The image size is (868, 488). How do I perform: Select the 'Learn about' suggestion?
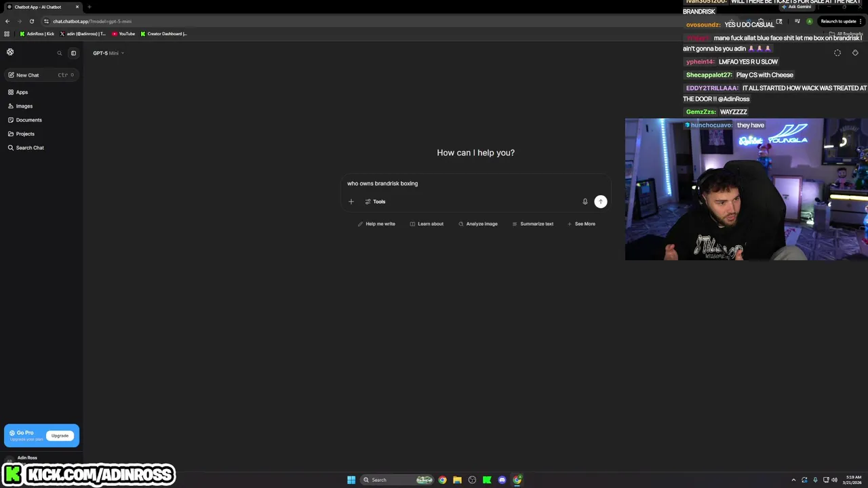pyautogui.click(x=427, y=224)
